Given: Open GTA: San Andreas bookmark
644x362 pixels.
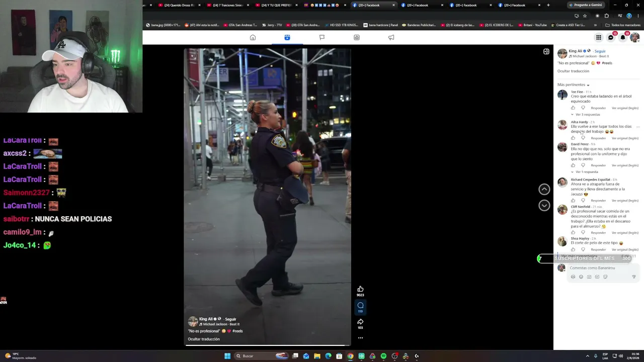Looking at the screenshot, I should tap(240, 25).
